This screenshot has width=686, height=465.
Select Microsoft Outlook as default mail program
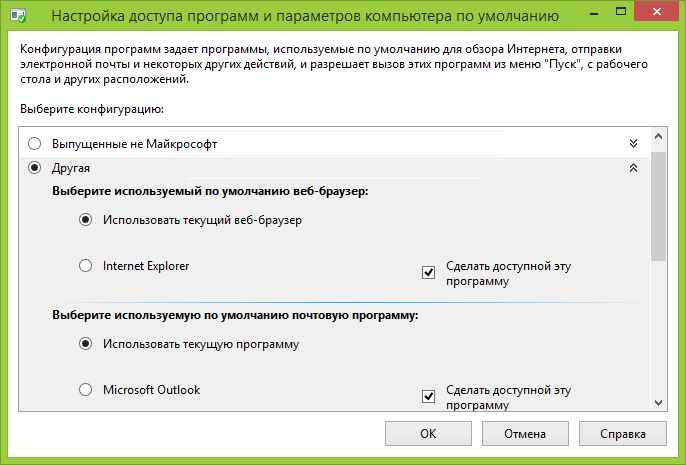[x=86, y=389]
